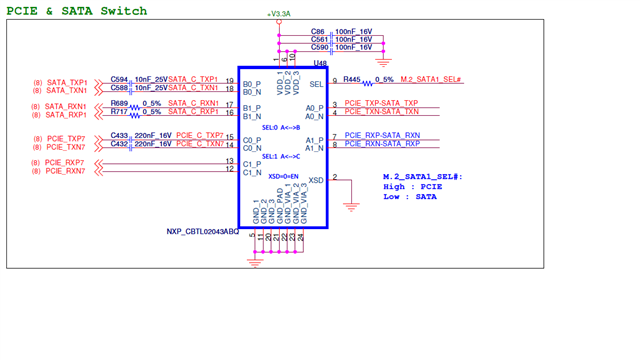Click the SATA_TXP1 port label
Image resolution: width=640 pixels, height=360 pixels.
tap(67, 82)
